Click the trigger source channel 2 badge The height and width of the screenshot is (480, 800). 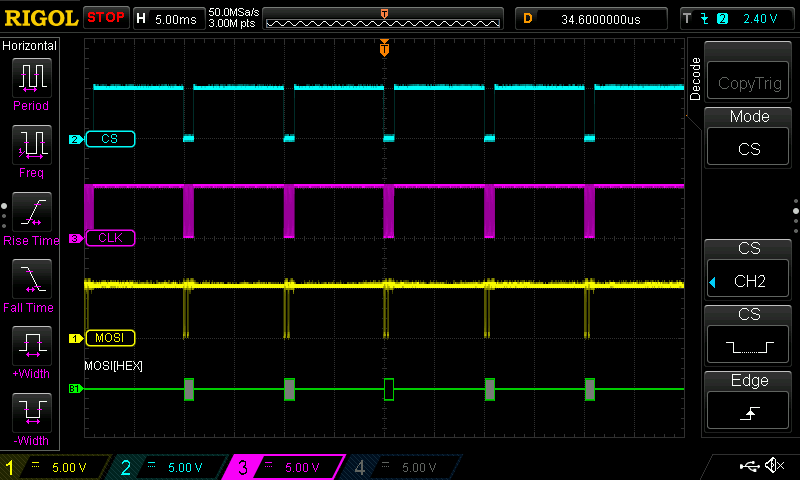[x=722, y=19]
